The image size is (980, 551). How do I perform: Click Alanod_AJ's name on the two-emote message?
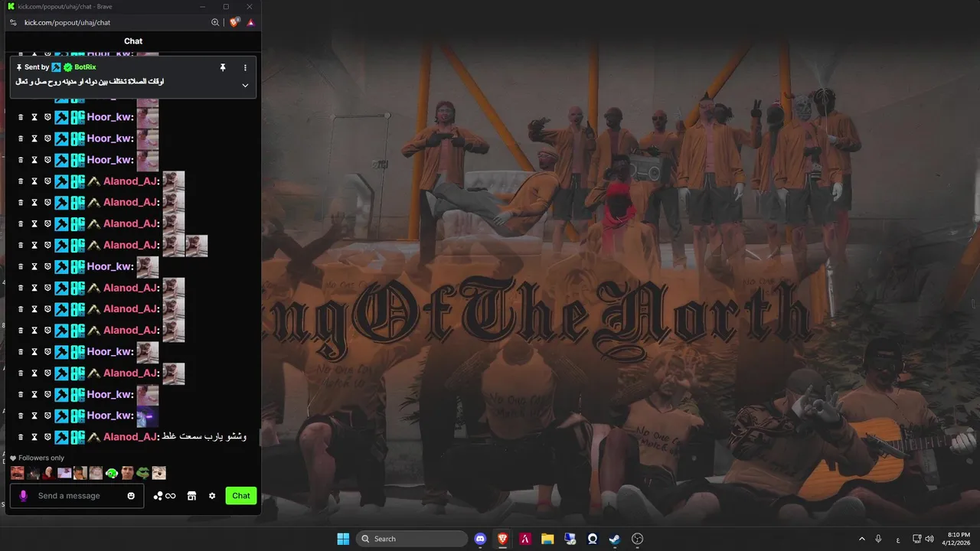[131, 245]
